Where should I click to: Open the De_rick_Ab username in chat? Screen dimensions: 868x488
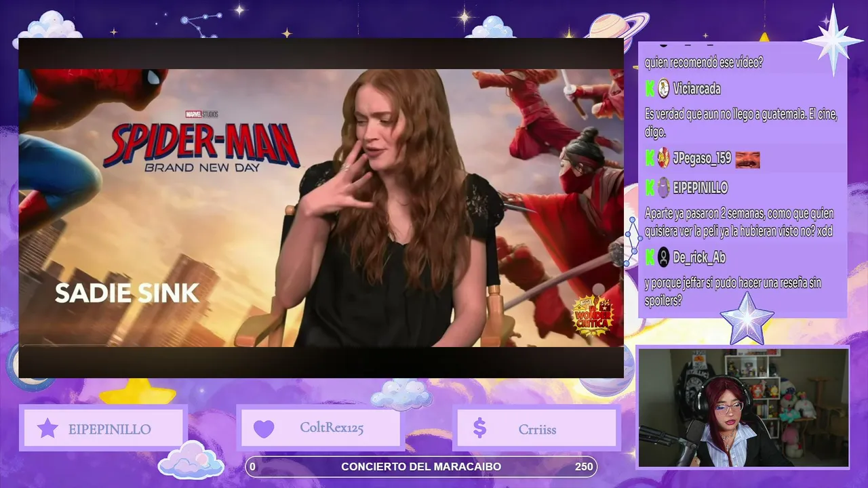click(x=699, y=258)
